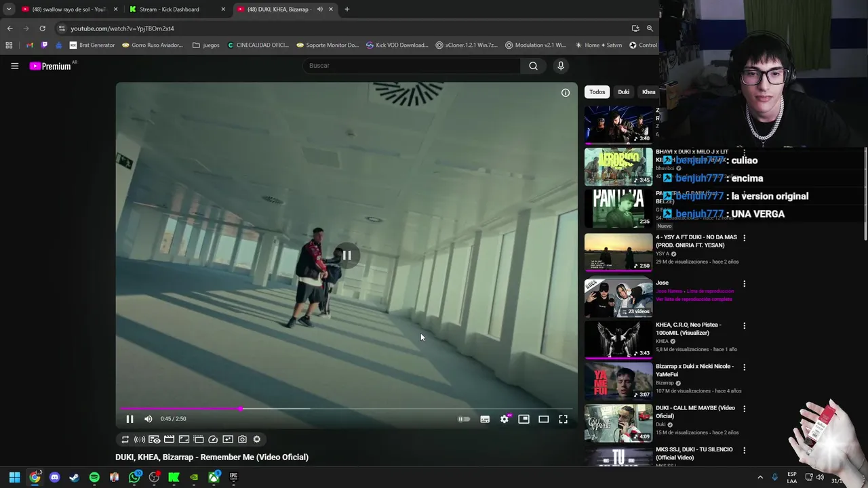This screenshot has width=868, height=488.
Task: Click the YouTube Premium logo
Action: (x=50, y=66)
